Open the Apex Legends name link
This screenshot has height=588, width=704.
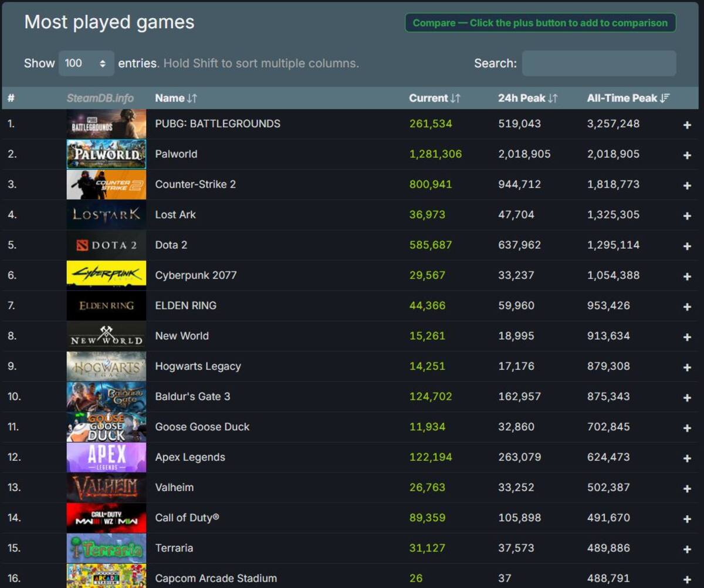pos(190,457)
